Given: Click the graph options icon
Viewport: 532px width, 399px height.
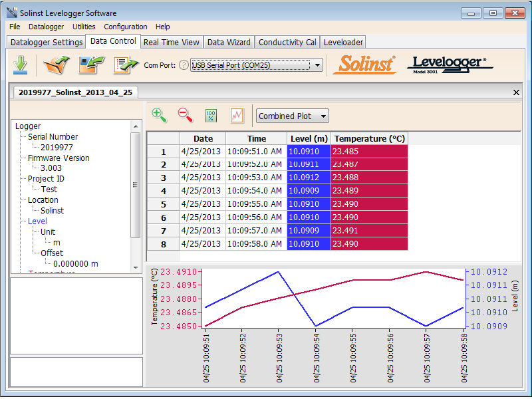Looking at the screenshot, I should click(237, 116).
